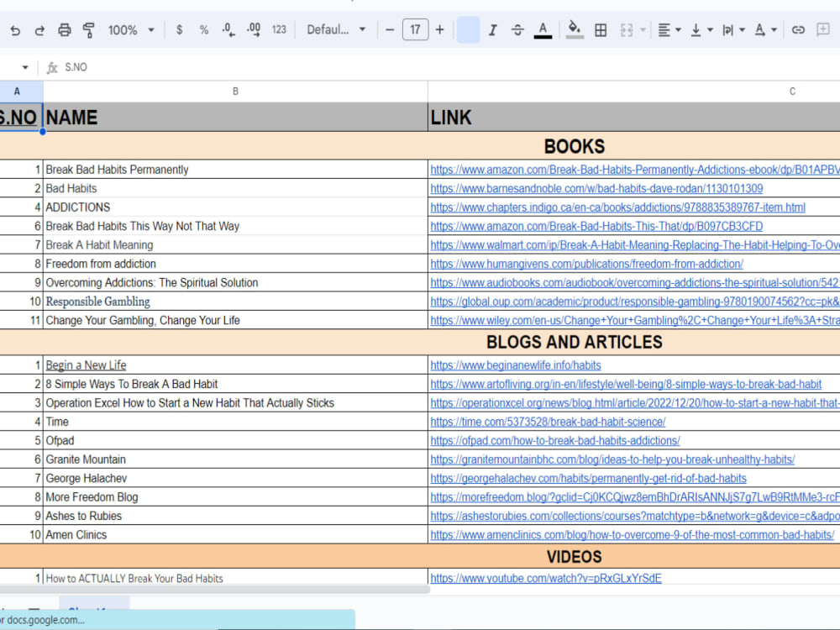Viewport: 840px width, 630px height.
Task: Open vertical align dropdown
Action: coord(701,30)
